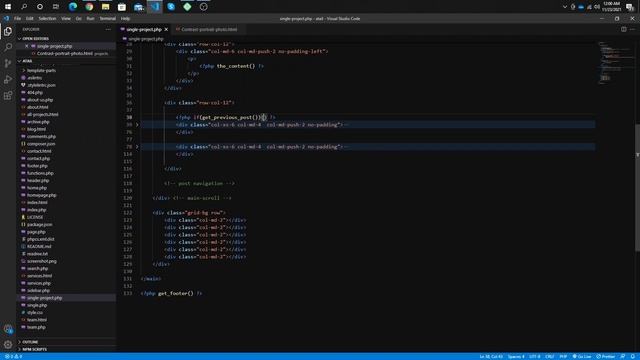
Task: Open Google Chrome from taskbar
Action: click(89, 7)
